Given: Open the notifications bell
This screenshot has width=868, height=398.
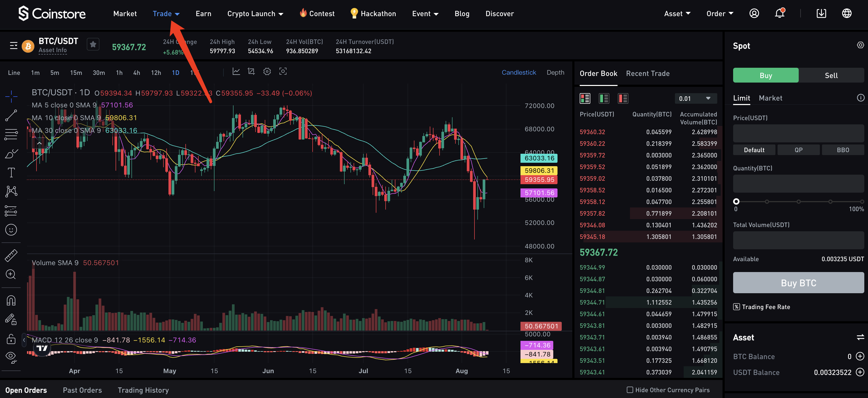Looking at the screenshot, I should point(780,13).
